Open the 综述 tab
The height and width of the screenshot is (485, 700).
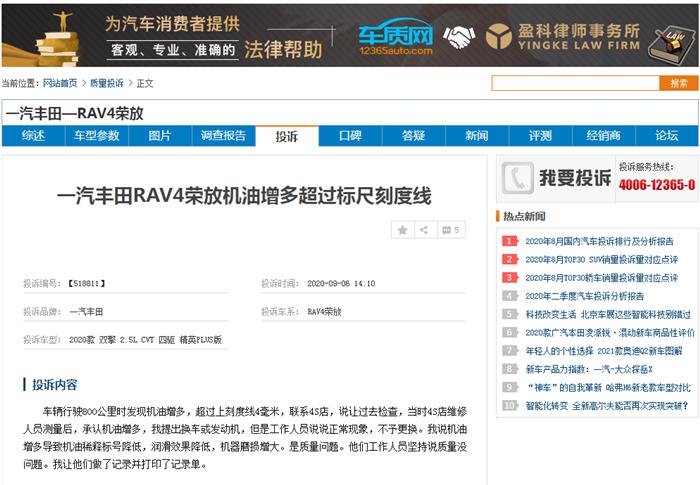33,136
